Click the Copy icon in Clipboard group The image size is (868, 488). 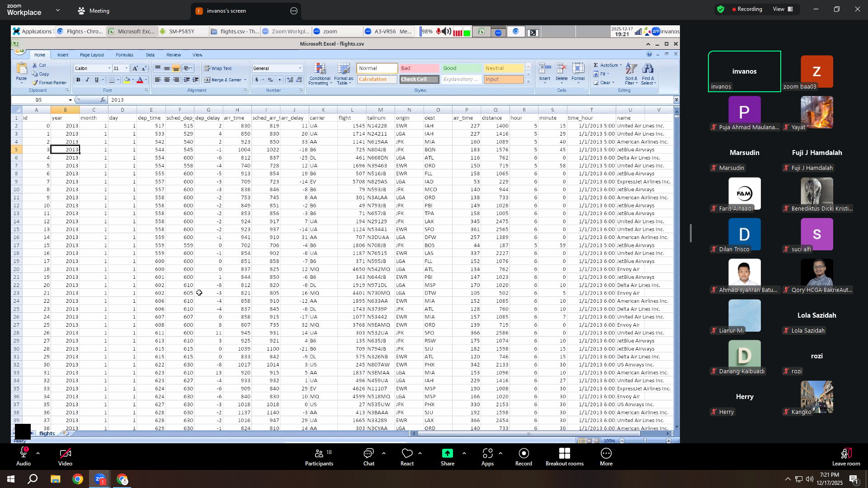pos(35,74)
